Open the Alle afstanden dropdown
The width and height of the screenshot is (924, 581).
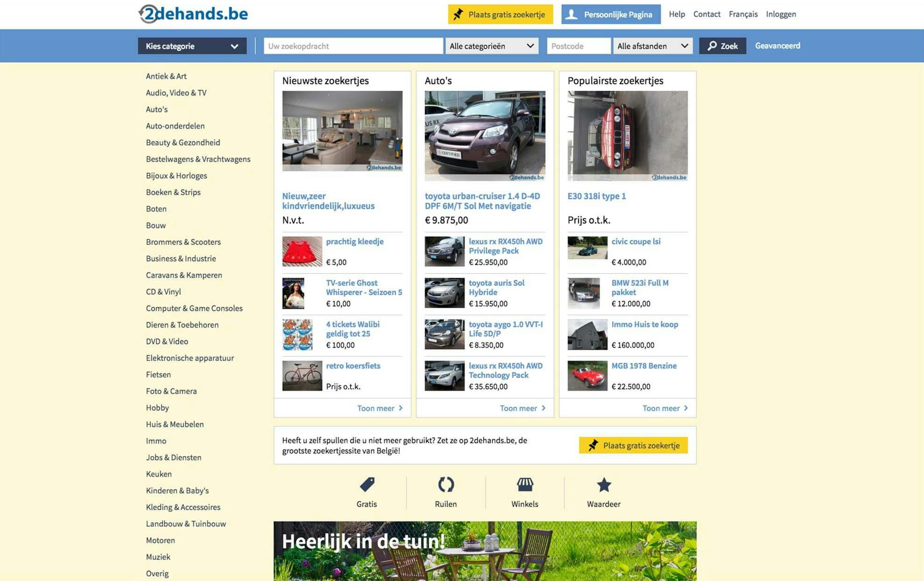(x=652, y=46)
